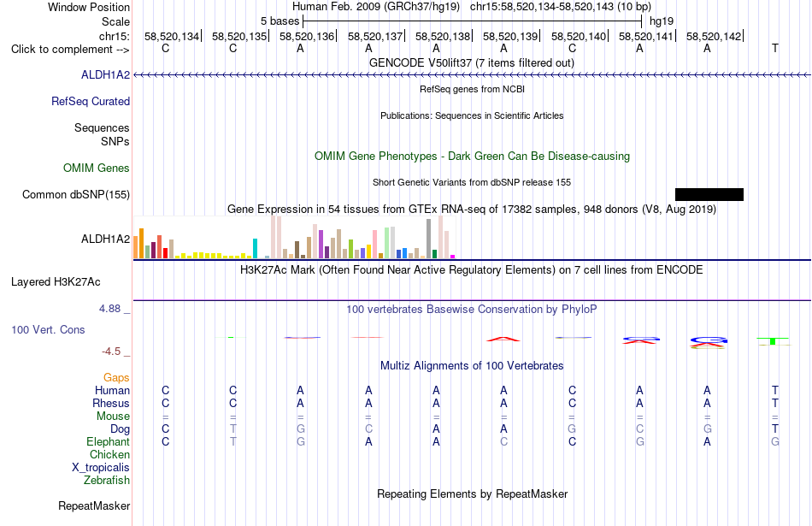Click the GTEx Gene Expression track title
This screenshot has width=812, height=526.
pos(471,210)
